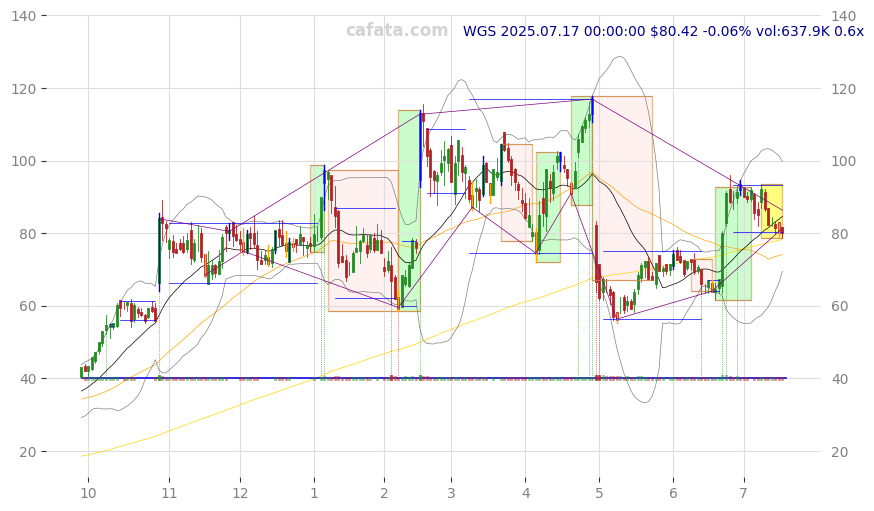Screen dimensions: 874x511
Task: Click the 100 label on right axis
Action: pos(843,162)
